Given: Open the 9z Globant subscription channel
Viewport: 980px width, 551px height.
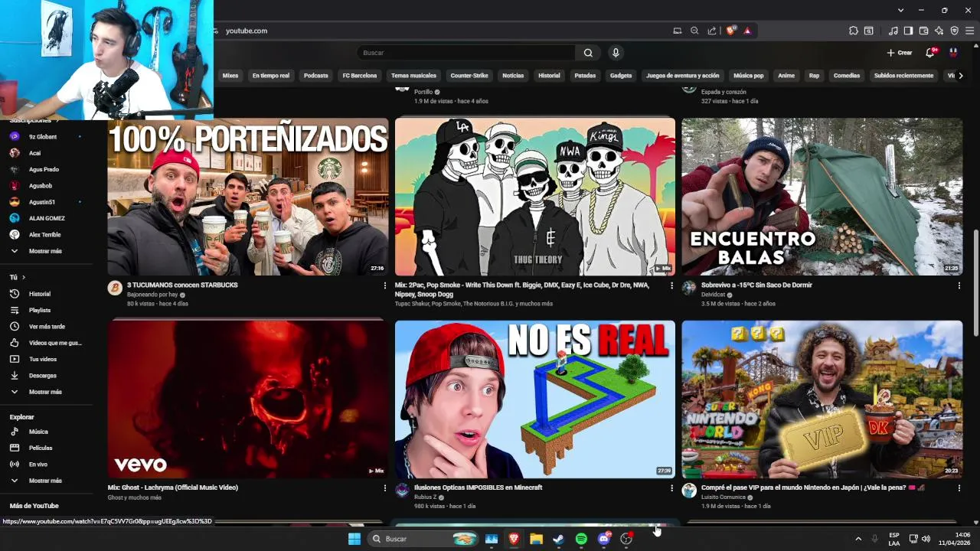Looking at the screenshot, I should (46, 136).
